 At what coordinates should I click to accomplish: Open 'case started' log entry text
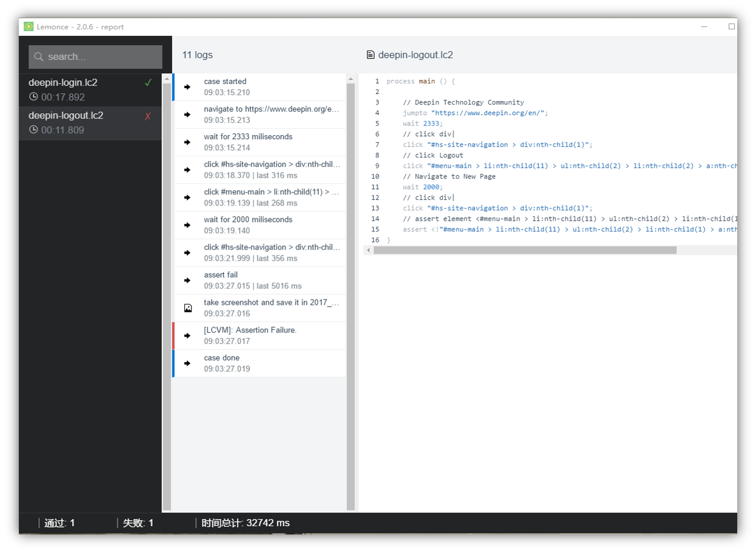tap(225, 82)
